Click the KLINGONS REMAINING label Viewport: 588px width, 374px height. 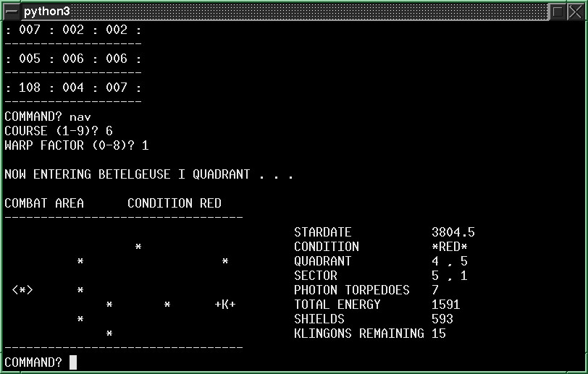358,333
